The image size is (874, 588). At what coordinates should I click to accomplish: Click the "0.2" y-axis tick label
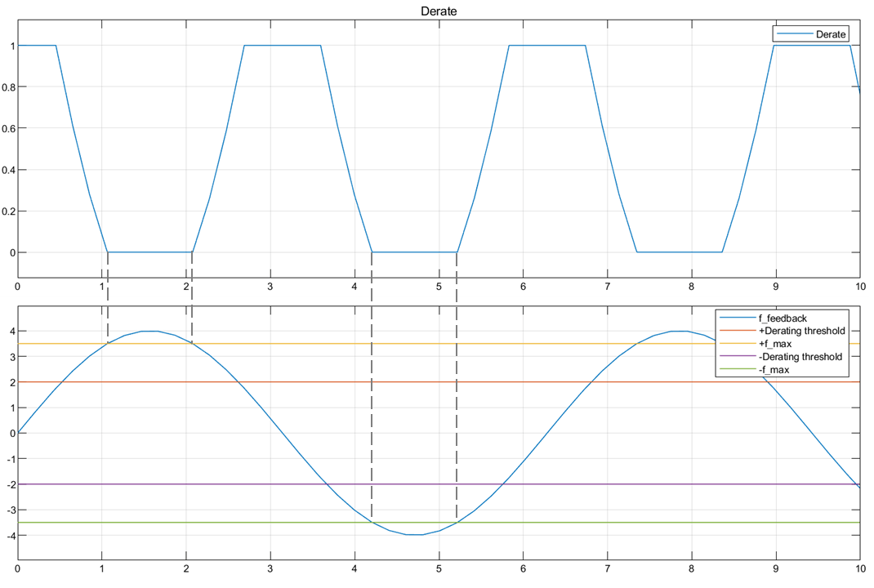click(x=8, y=212)
